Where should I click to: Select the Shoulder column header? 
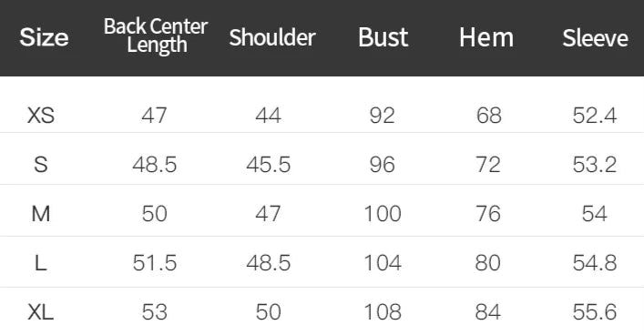tap(272, 37)
